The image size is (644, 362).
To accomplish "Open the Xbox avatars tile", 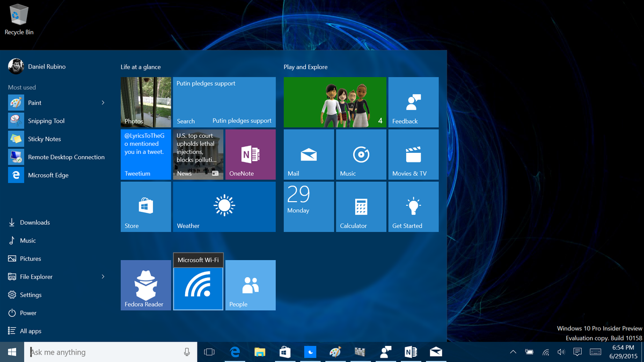I will (335, 102).
